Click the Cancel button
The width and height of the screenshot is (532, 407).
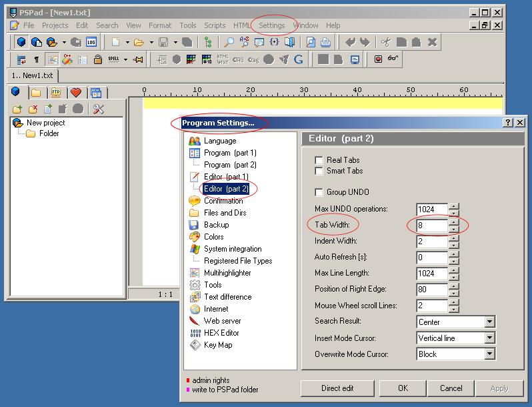451,388
